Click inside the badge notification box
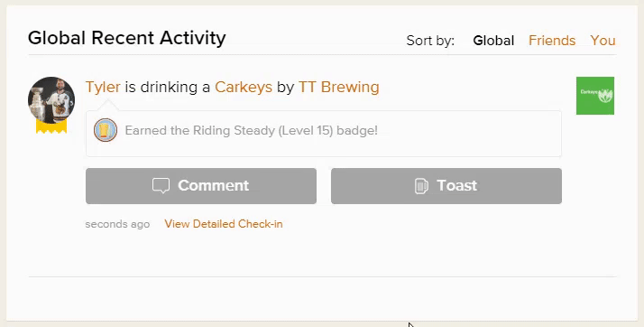The height and width of the screenshot is (327, 644). (324, 134)
